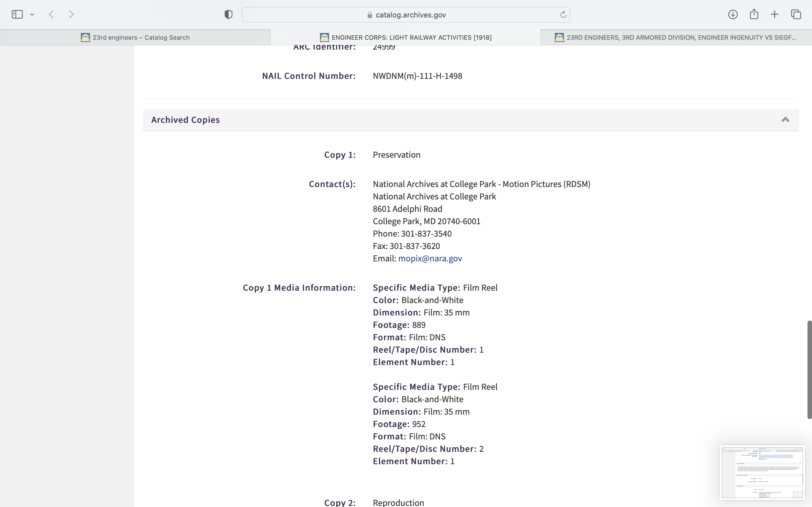Show the tab overview icon

click(x=796, y=14)
